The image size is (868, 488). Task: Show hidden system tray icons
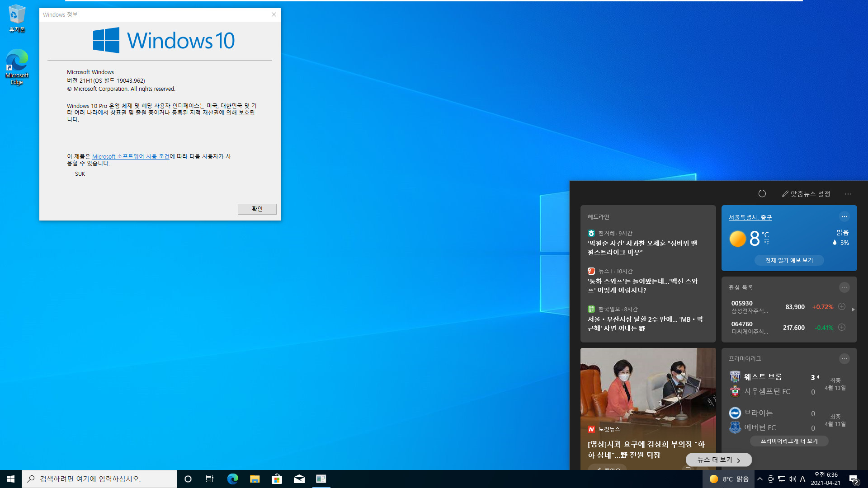(x=760, y=479)
